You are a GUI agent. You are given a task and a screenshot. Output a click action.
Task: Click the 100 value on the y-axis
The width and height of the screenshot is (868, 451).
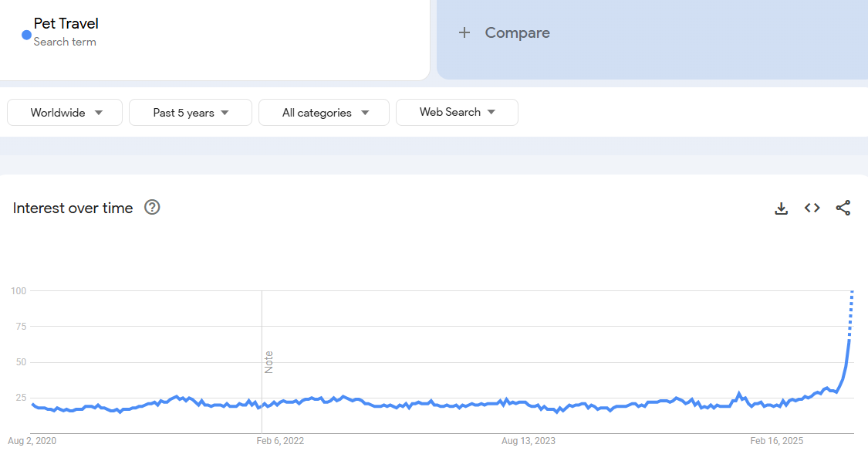[x=19, y=291]
